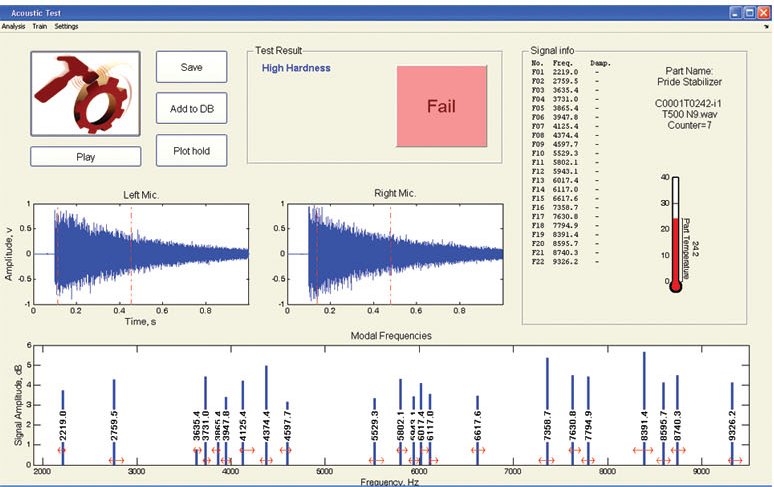Screen dimensions: 774x487
Task: Maximize the Acoustic Test window
Action: pos(750,13)
